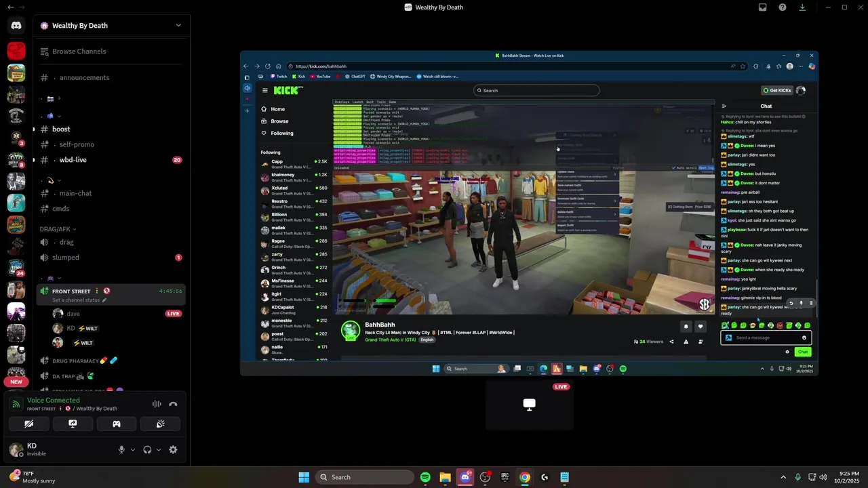Screen dimensions: 868x488
Task: Select the FRONT STREET voice channel
Action: tap(113, 295)
